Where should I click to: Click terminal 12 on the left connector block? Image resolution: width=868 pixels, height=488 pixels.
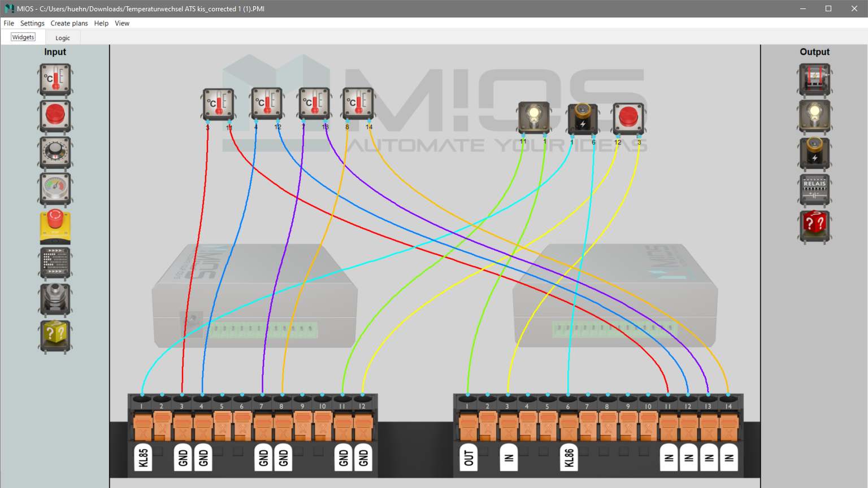tap(362, 399)
